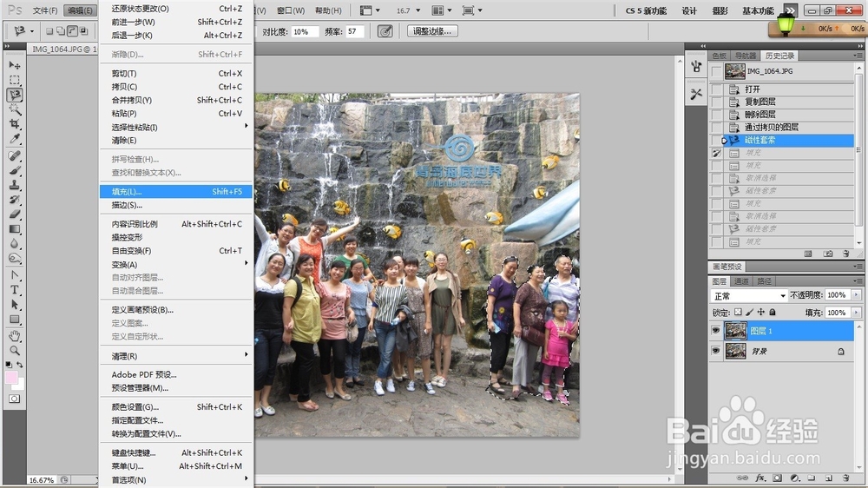Choose 自由变换(F) menu item

175,250
